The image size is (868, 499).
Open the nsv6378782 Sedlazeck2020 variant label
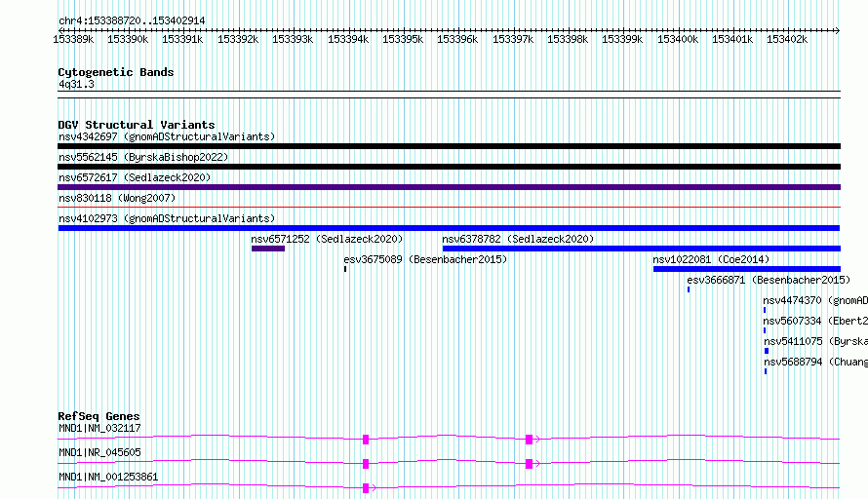click(518, 239)
